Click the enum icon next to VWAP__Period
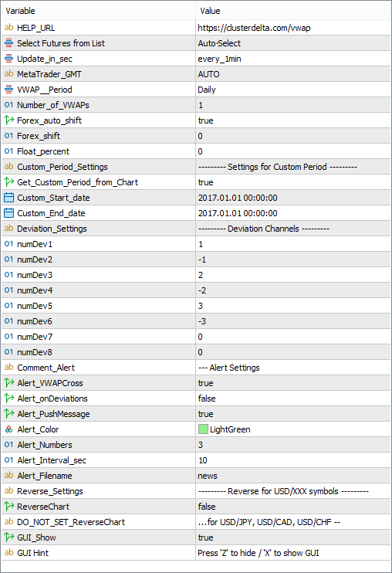392x573 pixels. coord(8,90)
